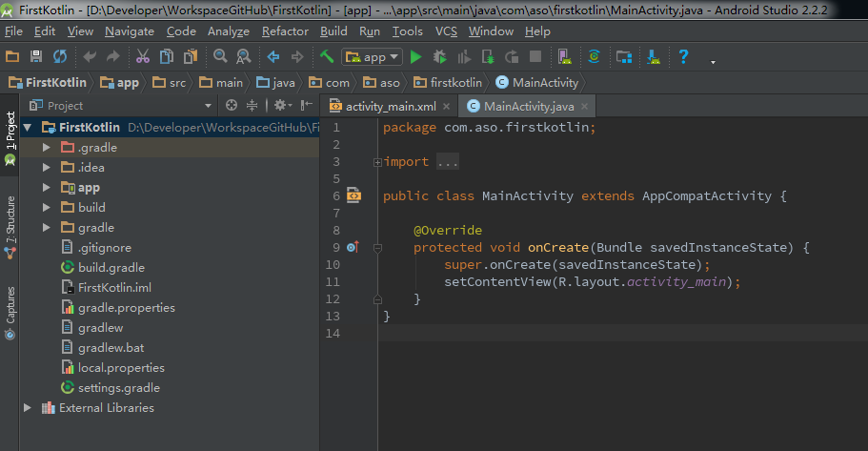The height and width of the screenshot is (451, 868).
Task: Click the Redo arrow icon
Action: (x=113, y=56)
